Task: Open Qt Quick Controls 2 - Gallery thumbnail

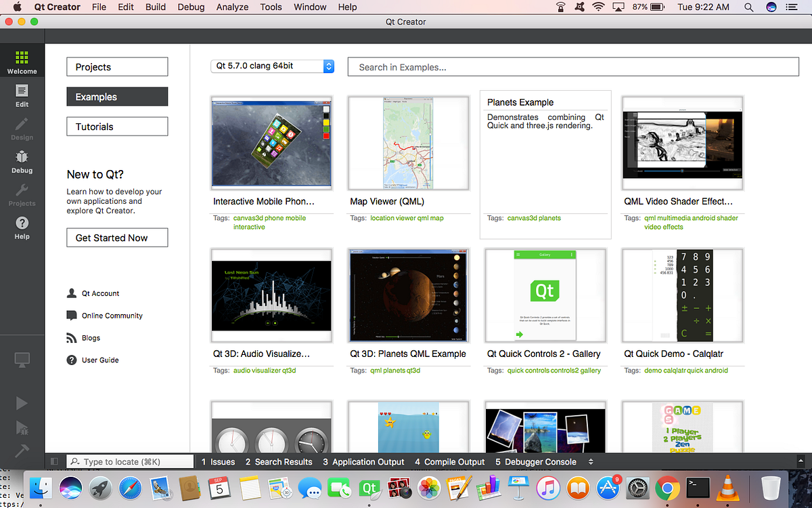Action: point(546,295)
